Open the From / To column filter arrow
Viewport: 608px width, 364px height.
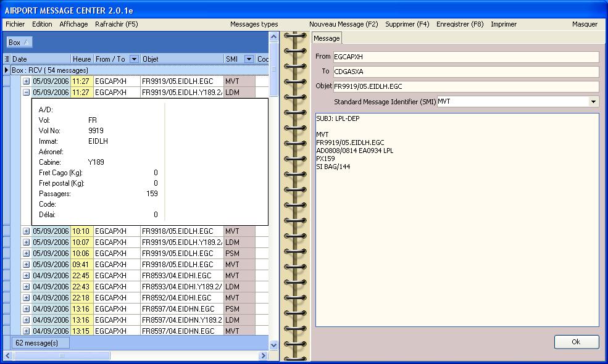(x=134, y=59)
